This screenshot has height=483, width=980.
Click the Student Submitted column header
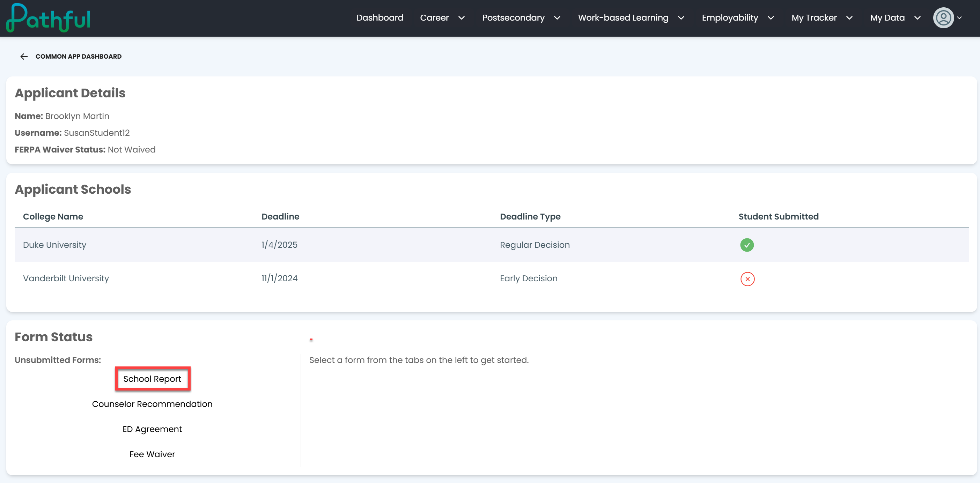pos(778,216)
